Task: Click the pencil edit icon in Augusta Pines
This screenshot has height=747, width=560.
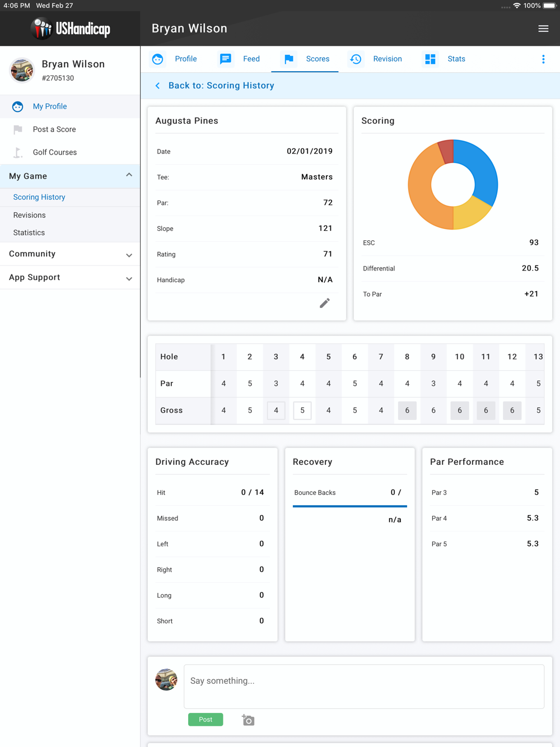Action: (x=324, y=303)
